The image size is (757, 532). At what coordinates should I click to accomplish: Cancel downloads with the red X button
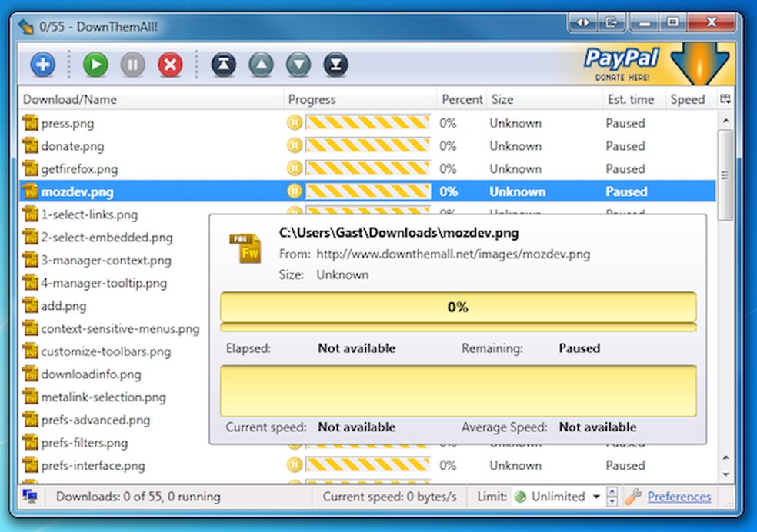pos(170,65)
